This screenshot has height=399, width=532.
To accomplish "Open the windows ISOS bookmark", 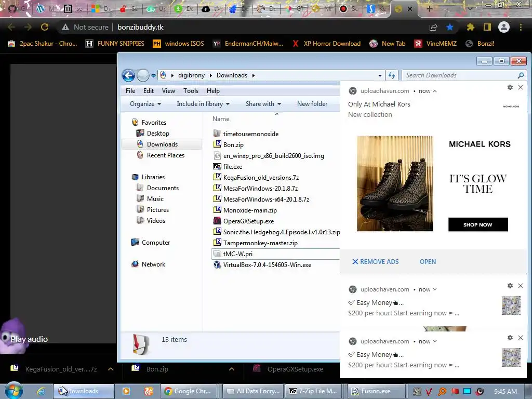I will [179, 44].
